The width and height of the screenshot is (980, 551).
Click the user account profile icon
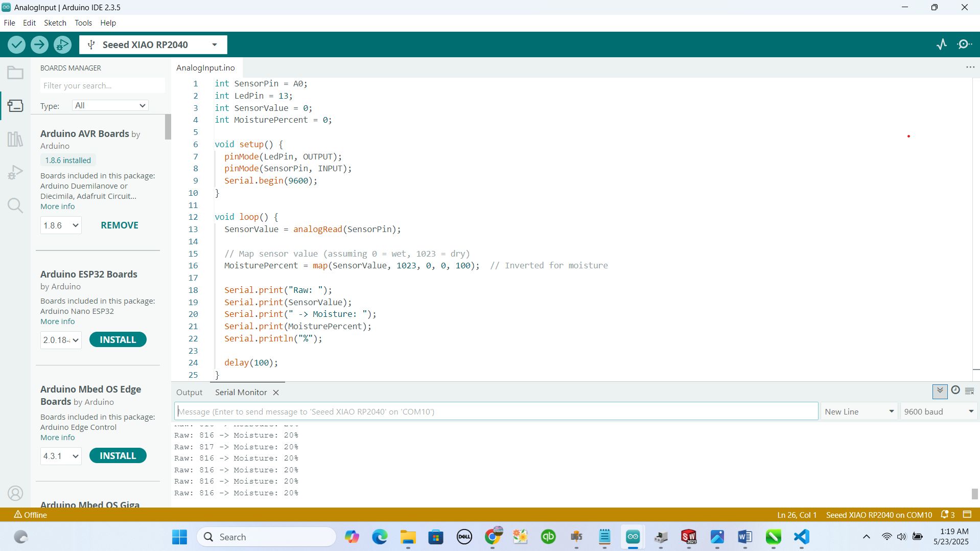[15, 493]
